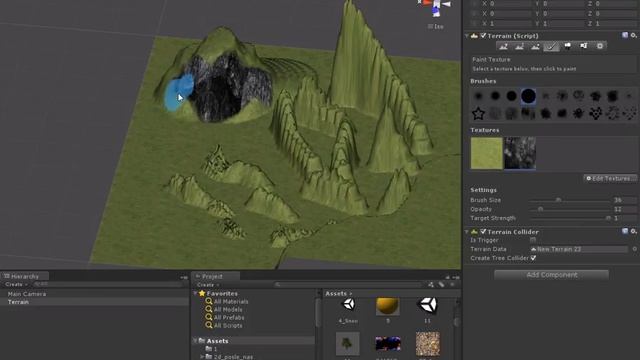Click the Assets breadcrumb path
Screen dimensions: 640x360
(x=336, y=293)
